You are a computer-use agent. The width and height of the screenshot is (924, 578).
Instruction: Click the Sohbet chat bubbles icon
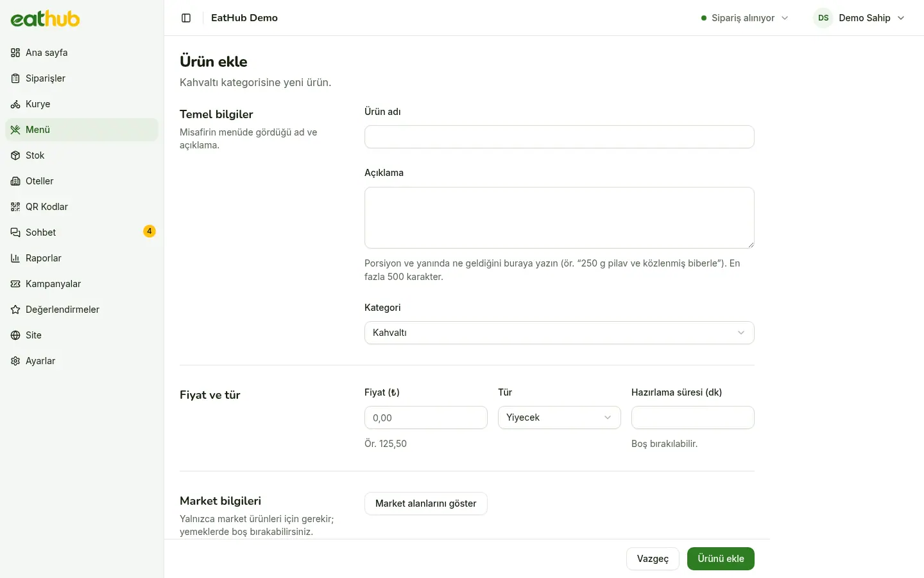pos(15,232)
